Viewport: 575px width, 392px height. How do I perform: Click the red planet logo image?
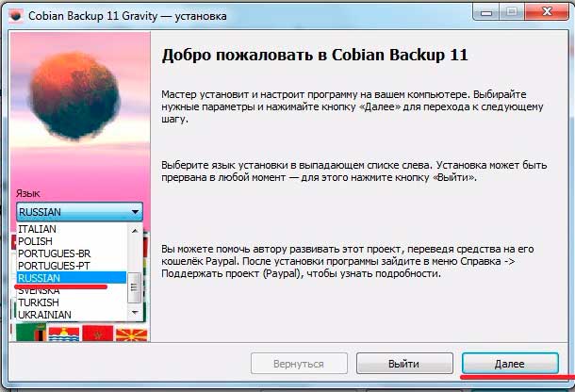[74, 96]
